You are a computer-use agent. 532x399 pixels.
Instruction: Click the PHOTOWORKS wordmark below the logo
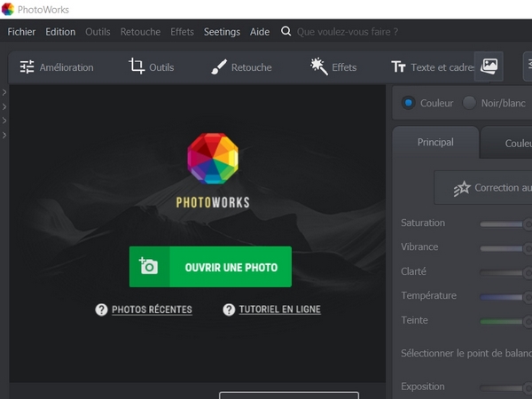point(213,202)
